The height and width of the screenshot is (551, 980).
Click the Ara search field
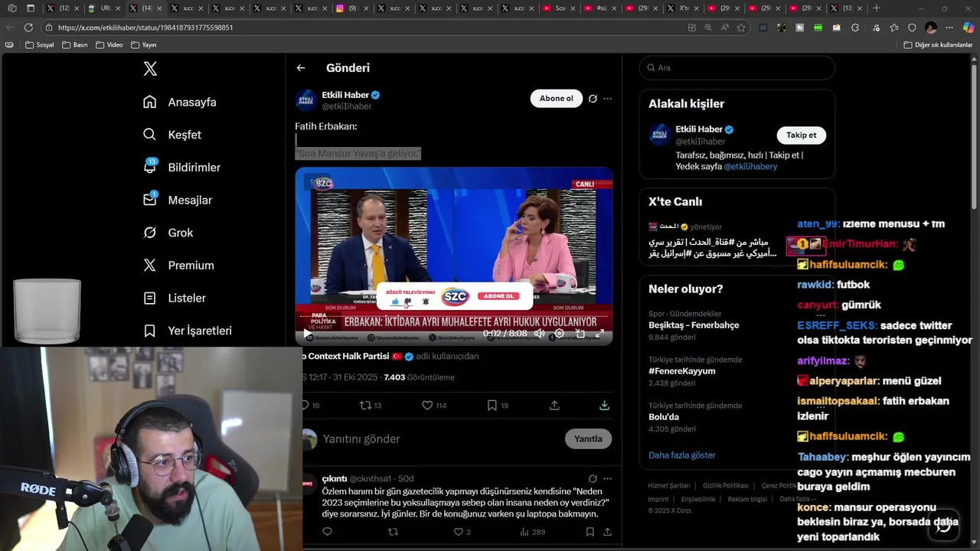coord(737,67)
